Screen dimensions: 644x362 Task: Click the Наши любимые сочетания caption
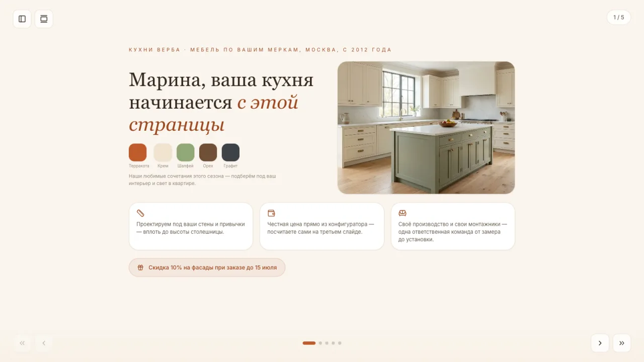pos(202,179)
